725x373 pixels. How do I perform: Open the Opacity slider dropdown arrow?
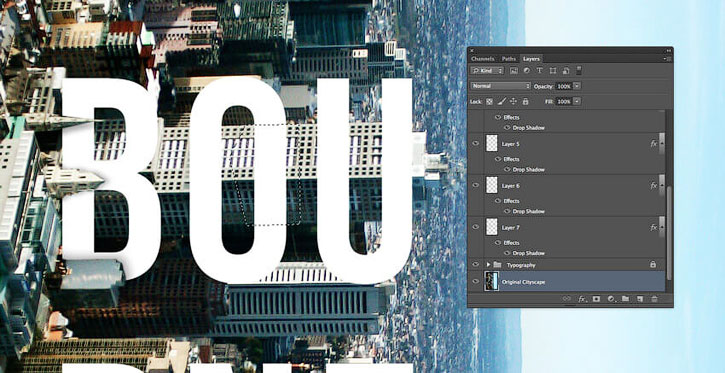click(x=577, y=86)
